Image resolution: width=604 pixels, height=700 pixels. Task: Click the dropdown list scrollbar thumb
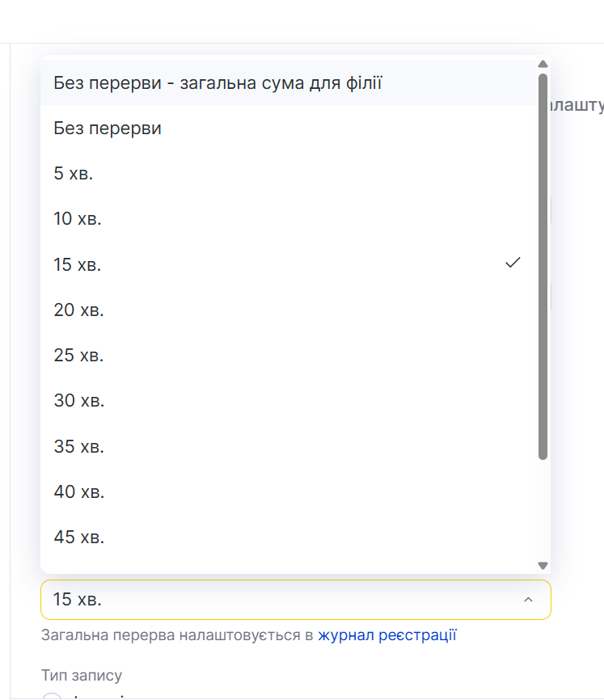543,267
